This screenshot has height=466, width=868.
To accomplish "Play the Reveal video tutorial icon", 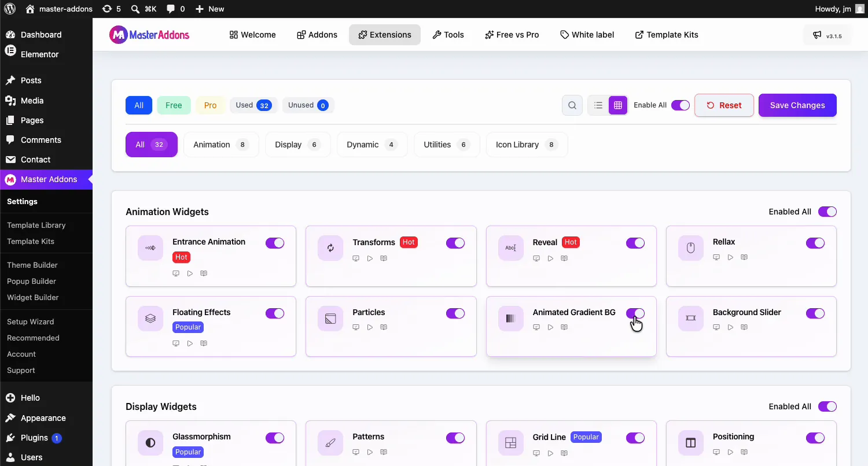I will click(x=550, y=258).
